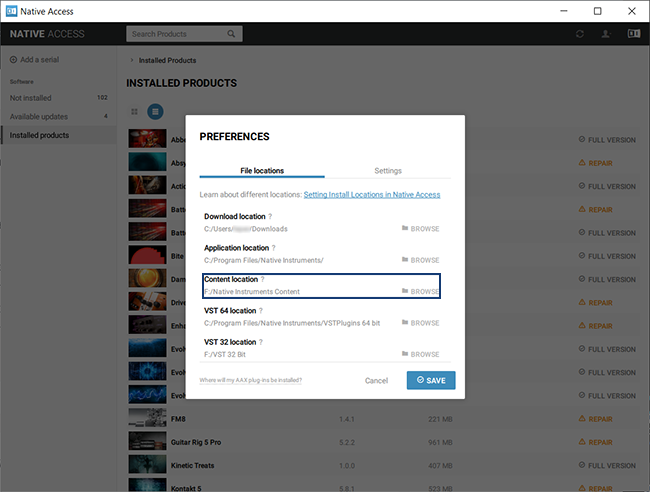Open Not installed sidebar item

coord(58,98)
